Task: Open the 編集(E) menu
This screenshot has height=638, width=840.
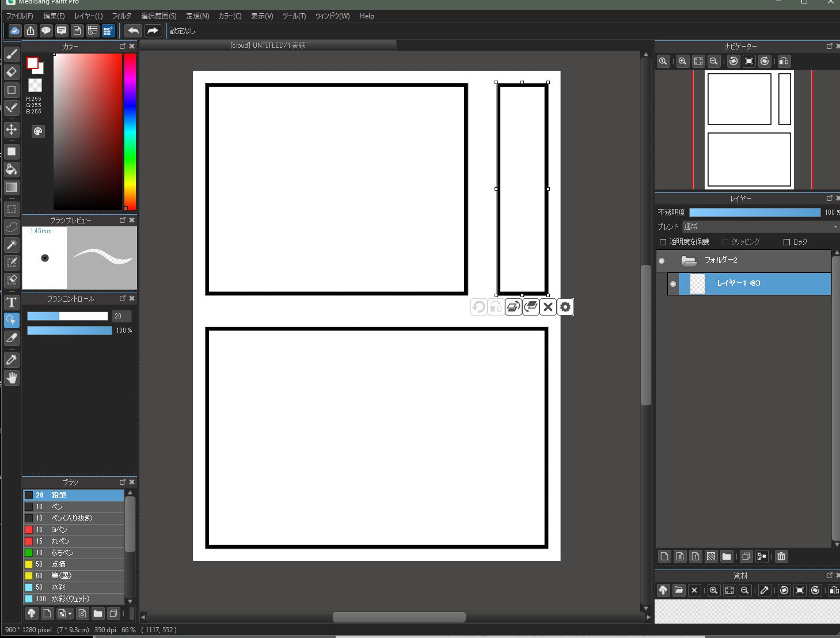Action: pos(54,16)
